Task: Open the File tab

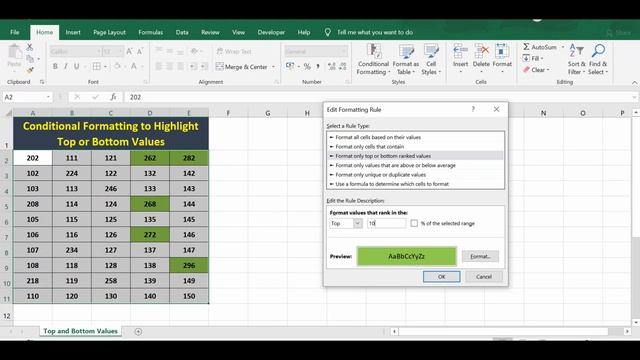Action: pyautogui.click(x=15, y=32)
